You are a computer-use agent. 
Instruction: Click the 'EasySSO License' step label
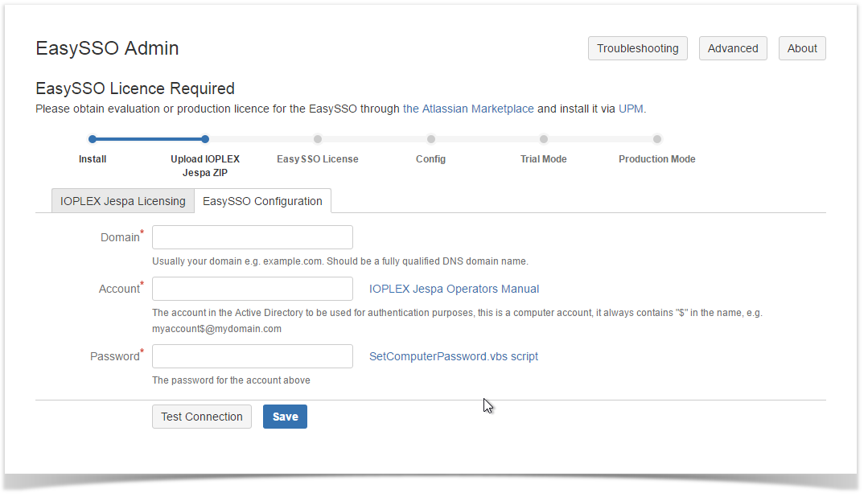pos(318,159)
